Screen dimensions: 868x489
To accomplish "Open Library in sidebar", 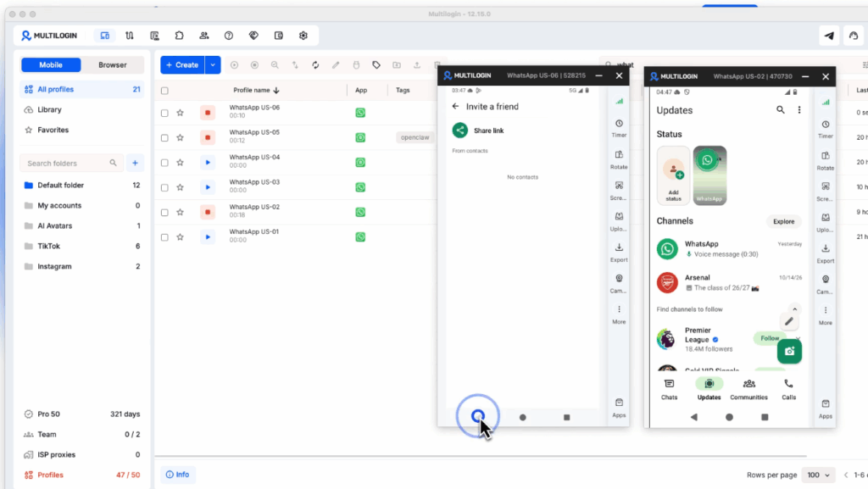I will coord(82,109).
